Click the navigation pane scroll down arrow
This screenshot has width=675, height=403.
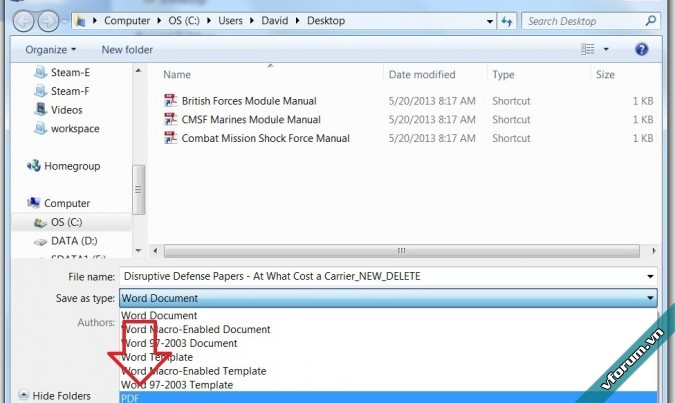point(139,250)
